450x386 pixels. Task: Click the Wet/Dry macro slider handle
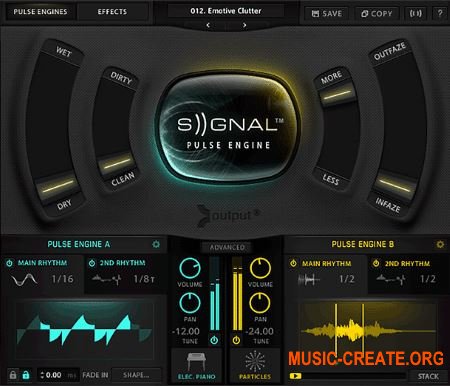click(58, 186)
